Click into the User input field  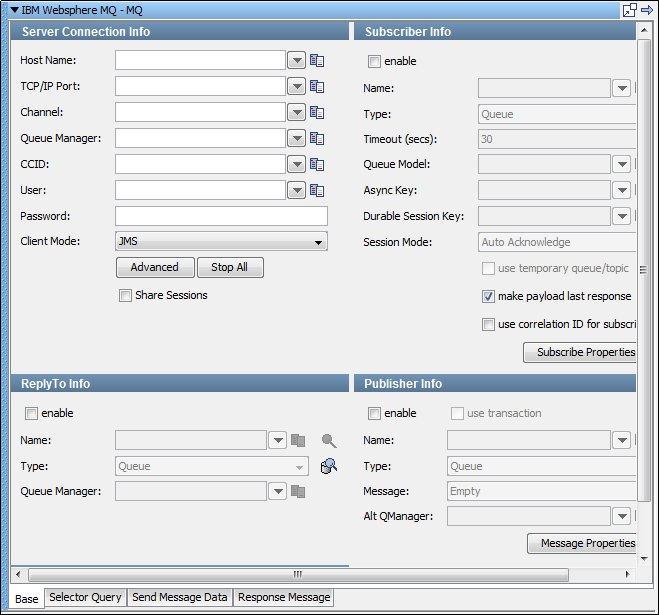200,191
